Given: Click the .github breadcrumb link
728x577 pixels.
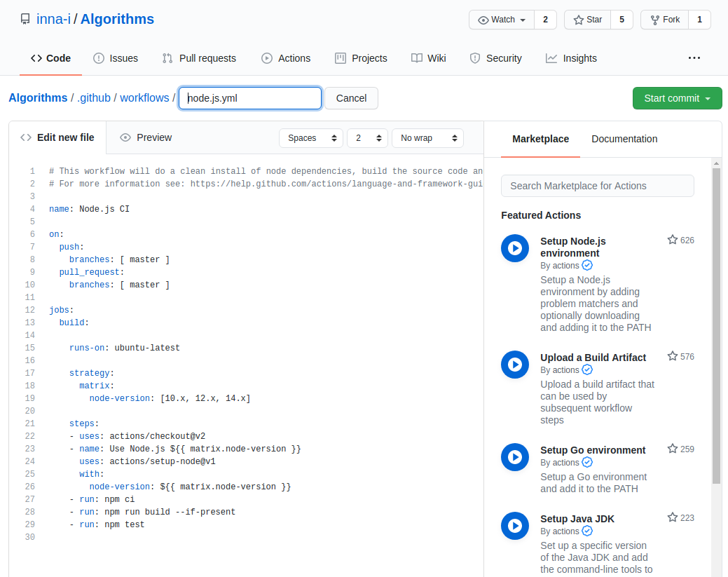Looking at the screenshot, I should [x=94, y=98].
